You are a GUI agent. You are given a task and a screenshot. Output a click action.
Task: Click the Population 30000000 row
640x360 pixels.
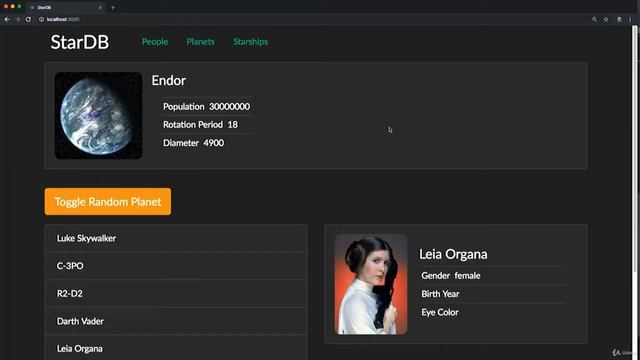point(207,107)
